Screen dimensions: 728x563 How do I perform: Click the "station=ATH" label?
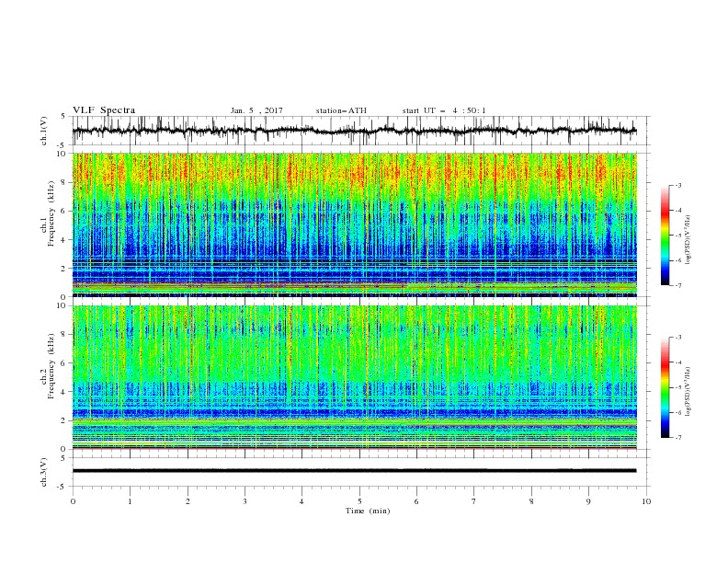[341, 110]
